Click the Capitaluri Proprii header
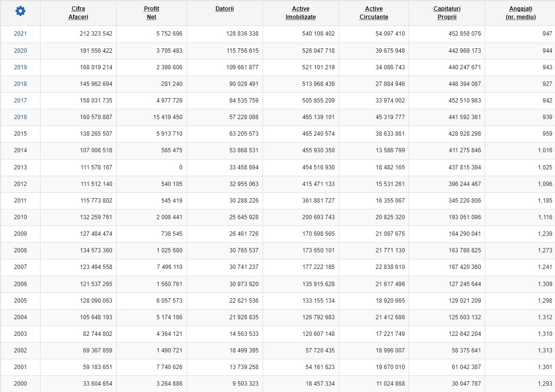Image resolution: width=555 pixels, height=392 pixels. pos(447,13)
